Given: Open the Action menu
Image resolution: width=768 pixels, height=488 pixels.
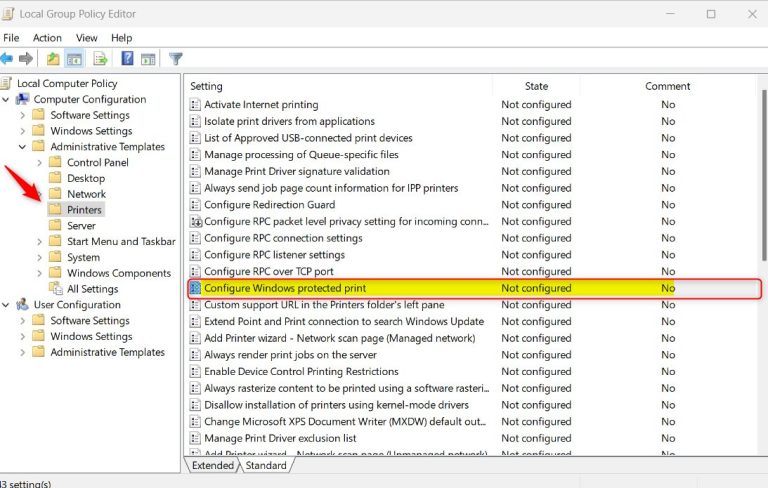Looking at the screenshot, I should tap(47, 38).
